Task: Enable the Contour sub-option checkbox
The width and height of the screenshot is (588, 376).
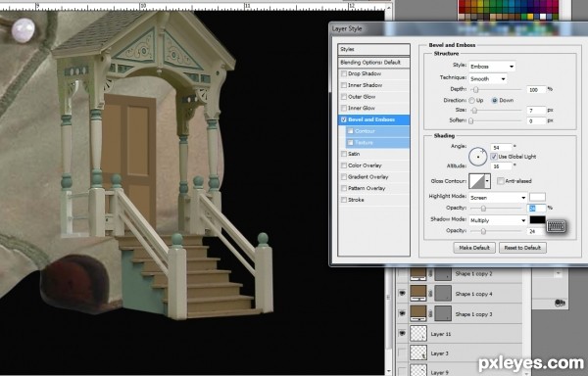Action: [350, 131]
